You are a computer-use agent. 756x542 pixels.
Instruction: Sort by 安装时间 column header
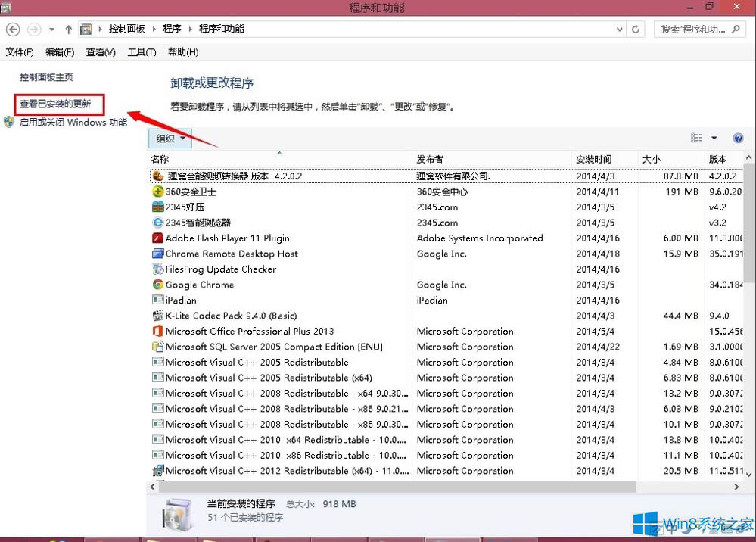[605, 159]
